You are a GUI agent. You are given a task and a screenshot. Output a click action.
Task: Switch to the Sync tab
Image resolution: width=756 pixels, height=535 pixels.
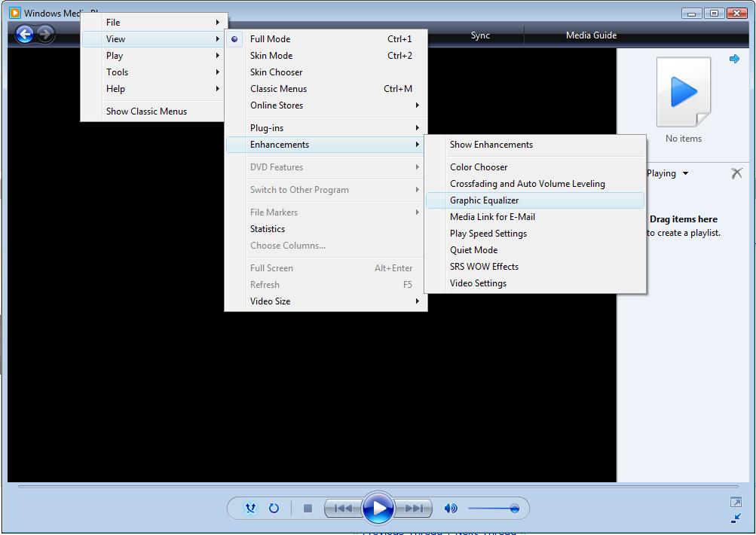(480, 35)
